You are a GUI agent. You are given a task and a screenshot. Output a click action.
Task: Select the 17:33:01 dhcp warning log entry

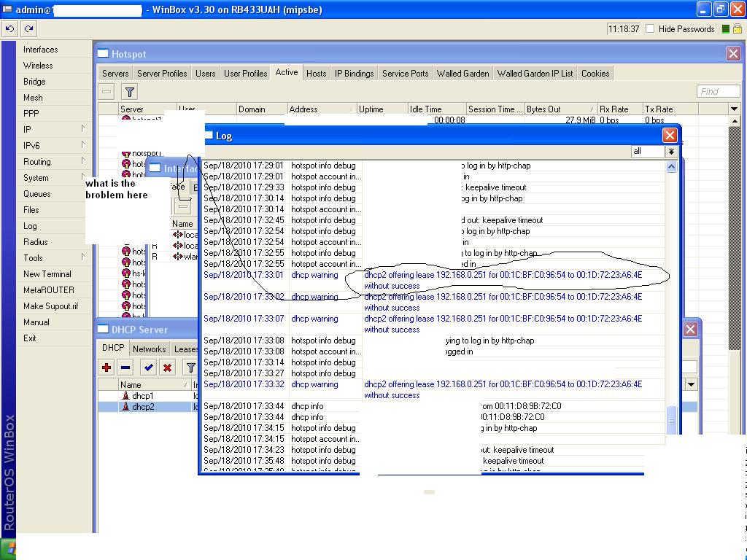(433, 281)
